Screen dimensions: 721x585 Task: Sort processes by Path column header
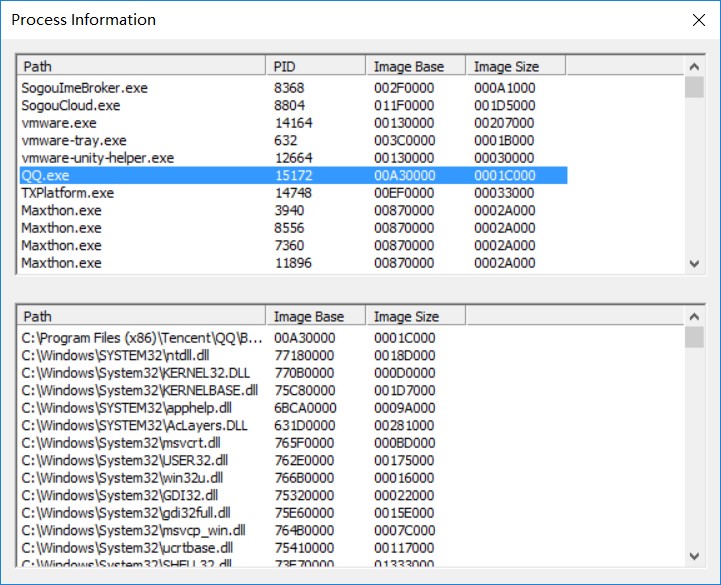click(141, 66)
